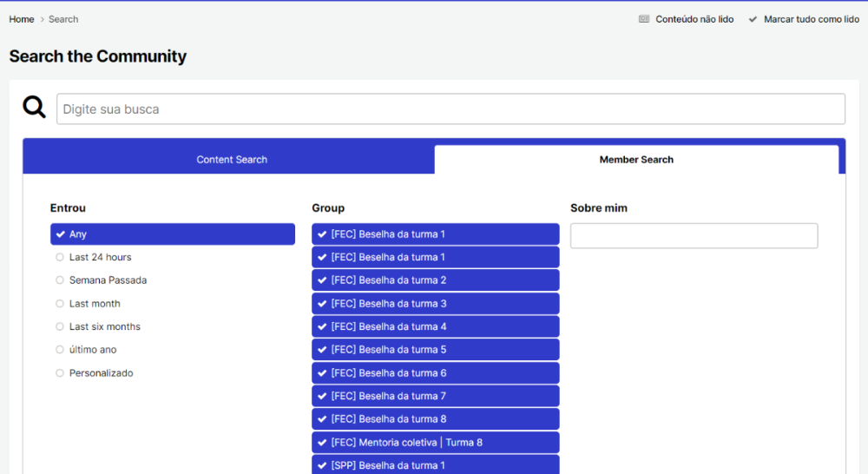
Task: Deselect [FEC] Beselha da turma 7 group
Action: 436,397
